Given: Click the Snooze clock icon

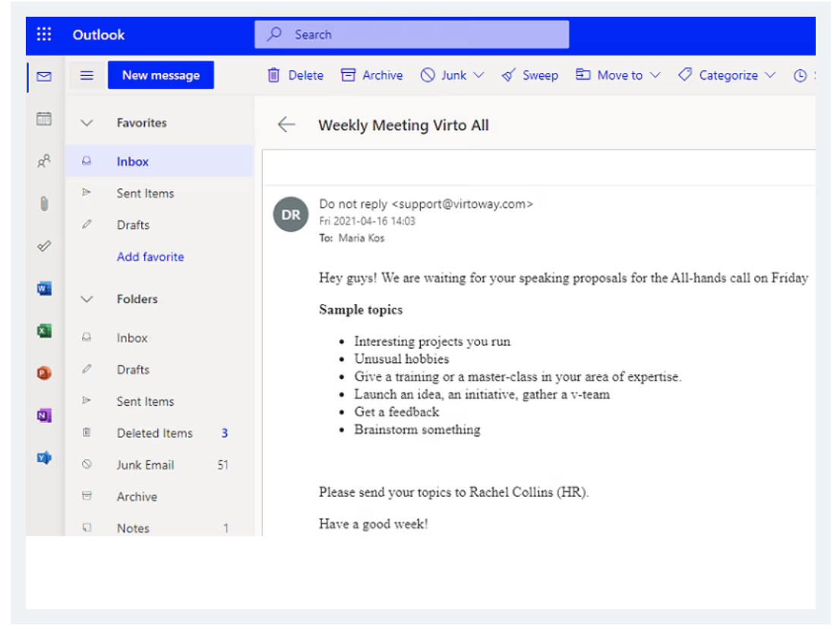Looking at the screenshot, I should (800, 75).
